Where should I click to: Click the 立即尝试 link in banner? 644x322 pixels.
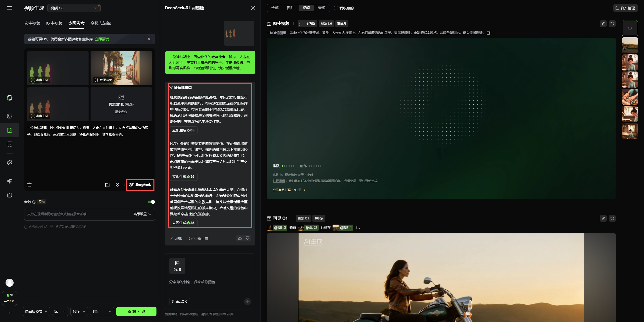[x=102, y=39]
